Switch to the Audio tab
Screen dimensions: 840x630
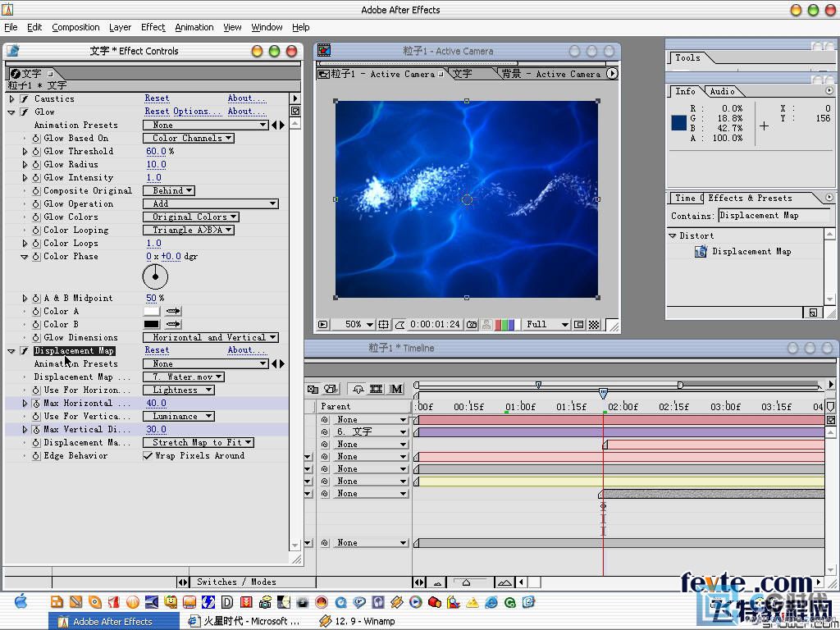(x=722, y=92)
